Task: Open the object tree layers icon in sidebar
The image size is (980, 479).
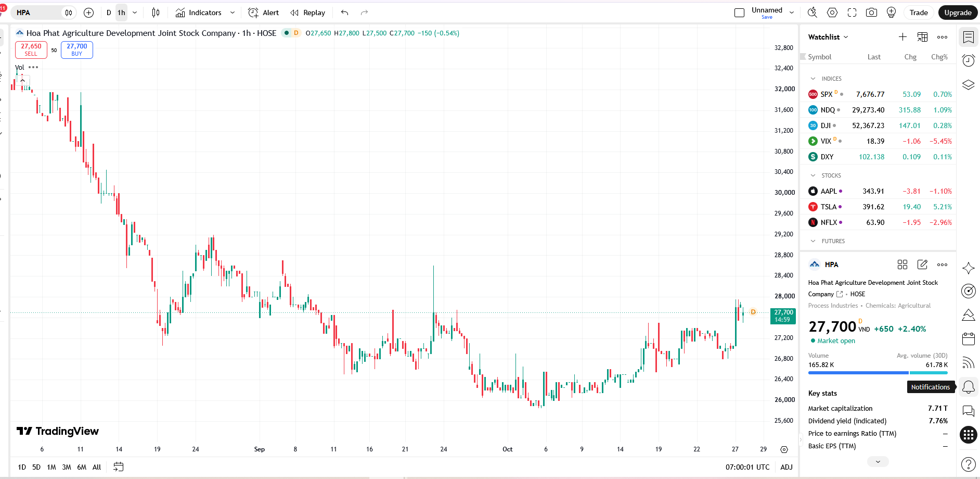Action: pos(969,85)
